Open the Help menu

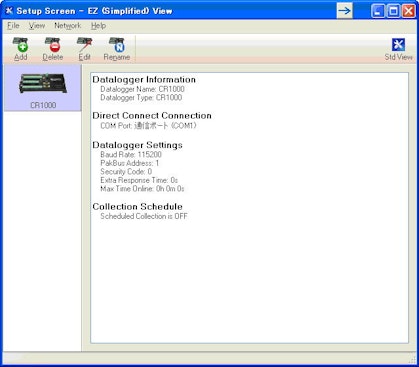coord(98,26)
